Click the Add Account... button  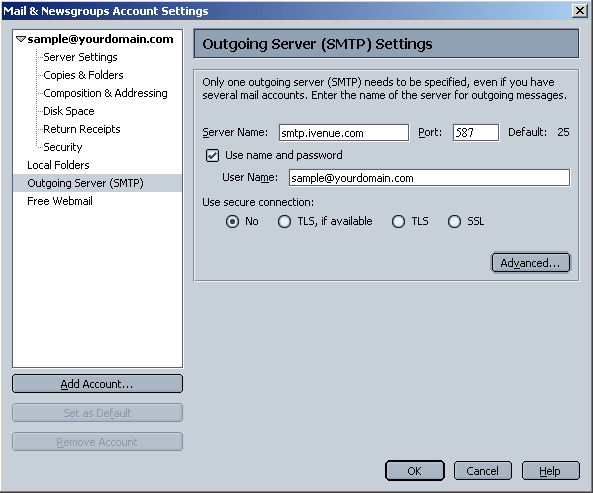point(97,384)
